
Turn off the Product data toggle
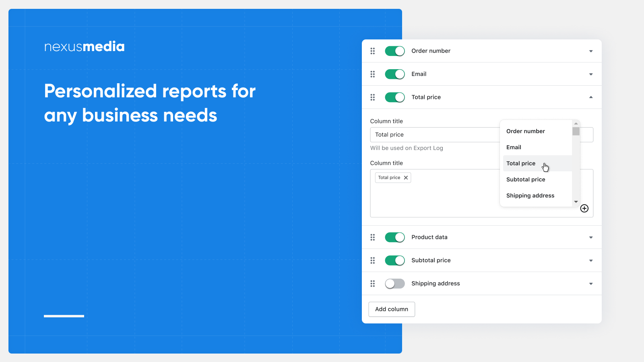pos(395,237)
